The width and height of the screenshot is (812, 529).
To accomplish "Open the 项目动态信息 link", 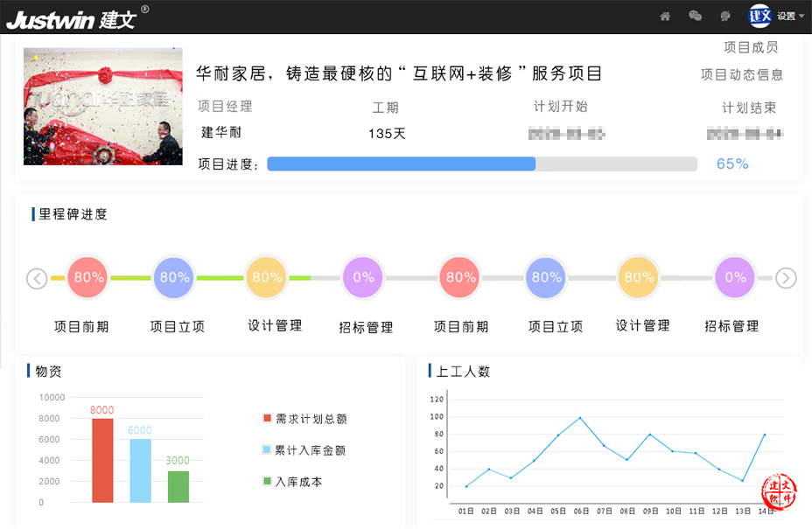I will coord(742,75).
